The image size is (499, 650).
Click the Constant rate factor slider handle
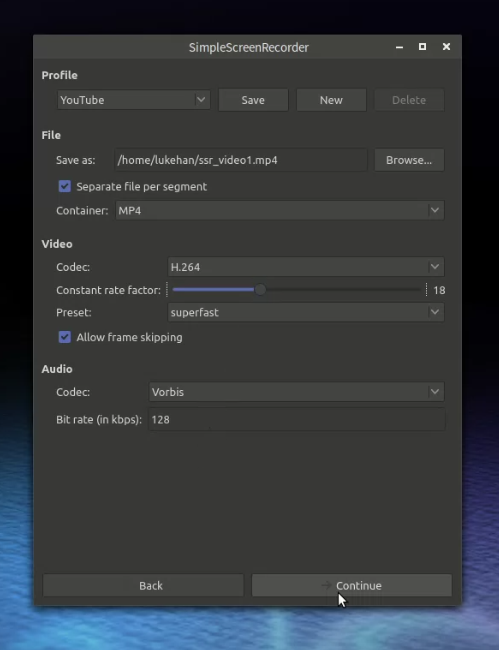260,290
